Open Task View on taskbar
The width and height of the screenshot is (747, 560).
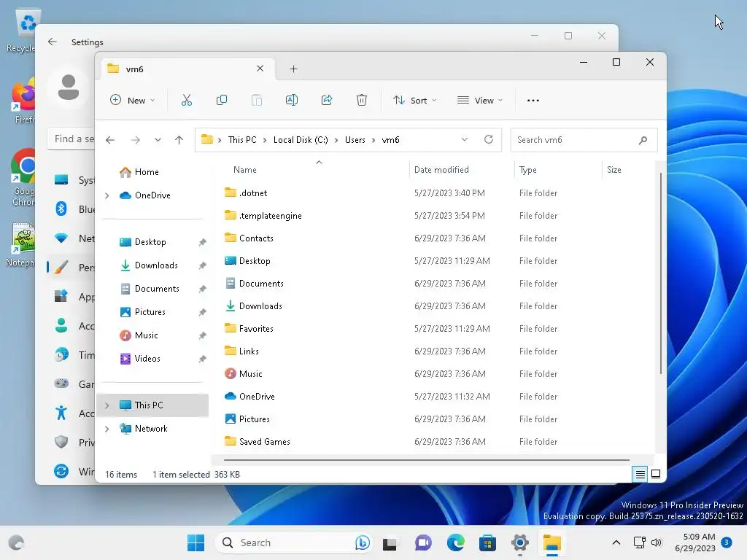click(390, 542)
